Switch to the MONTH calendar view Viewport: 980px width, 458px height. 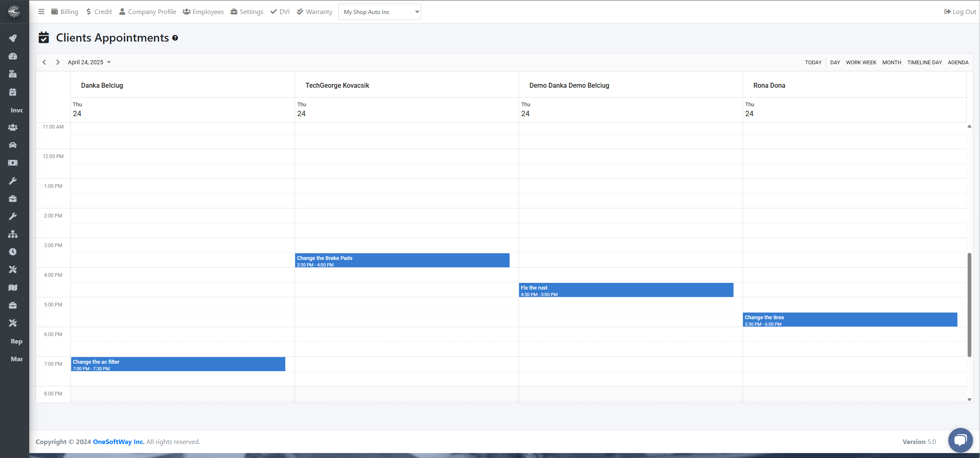pos(892,62)
